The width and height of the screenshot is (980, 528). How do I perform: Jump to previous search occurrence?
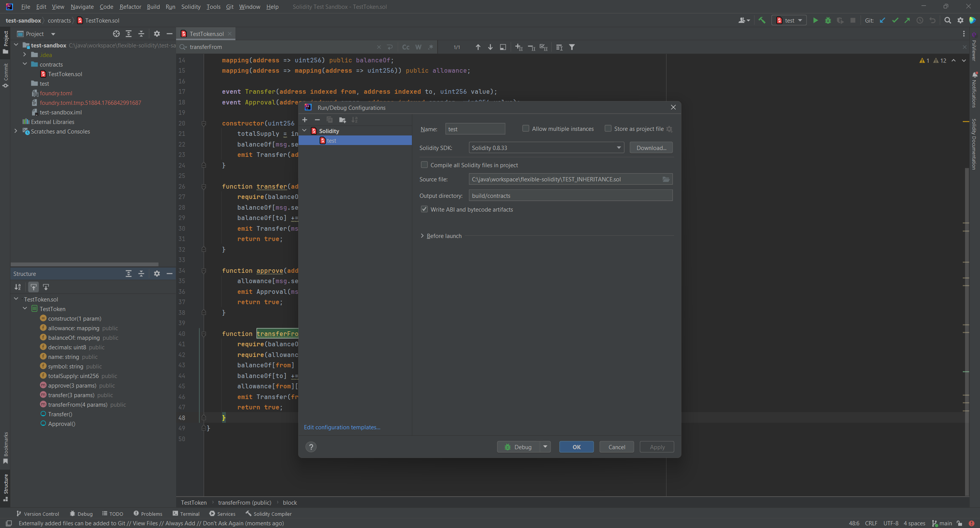[478, 47]
